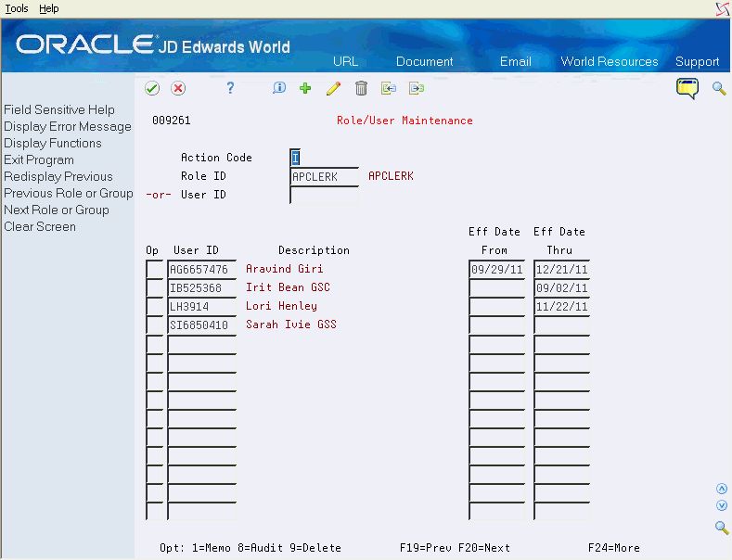The image size is (732, 560).
Task: Open the yellow chat bubble icon
Action: click(687, 88)
